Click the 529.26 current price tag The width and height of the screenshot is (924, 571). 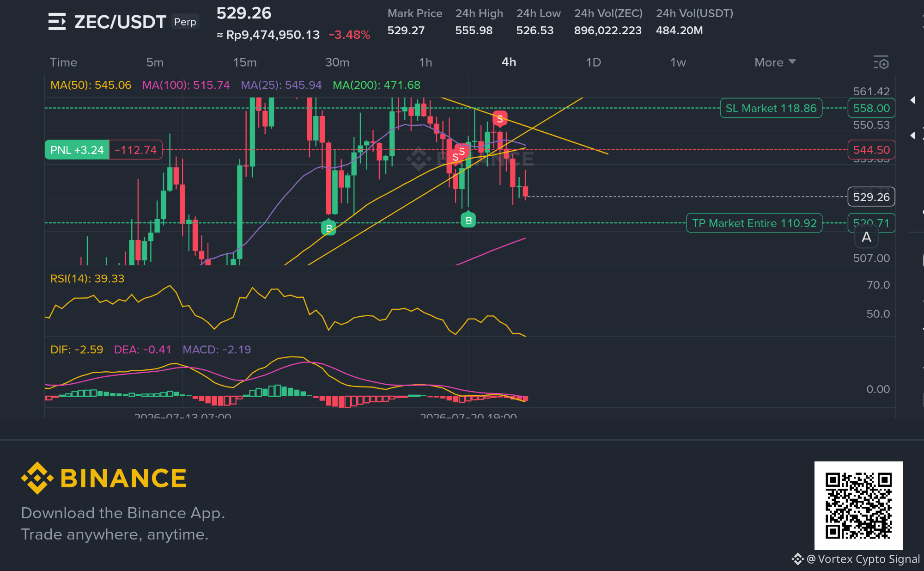[871, 197]
